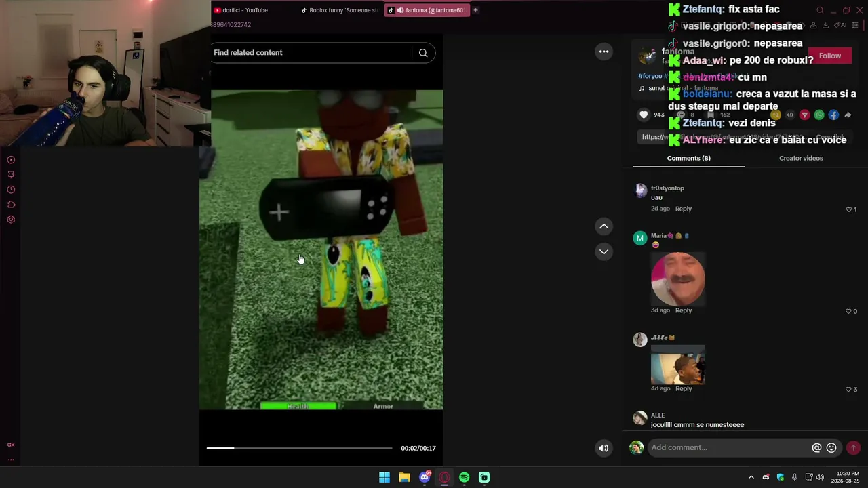Click the GX corner icon in sidebar
Viewport: 868px width, 488px height.
click(x=11, y=445)
